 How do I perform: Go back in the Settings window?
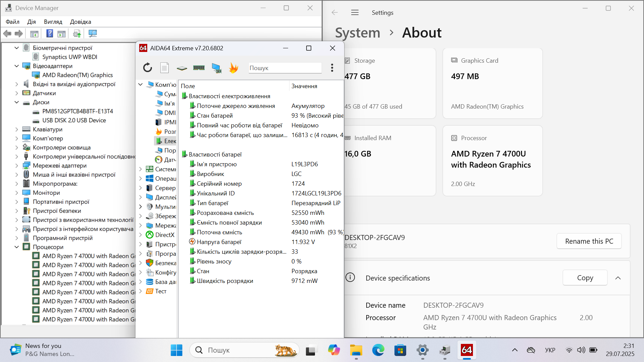point(334,13)
